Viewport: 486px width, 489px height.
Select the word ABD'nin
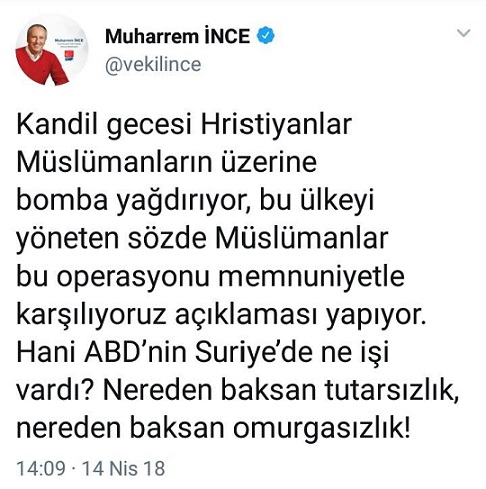[135, 353]
